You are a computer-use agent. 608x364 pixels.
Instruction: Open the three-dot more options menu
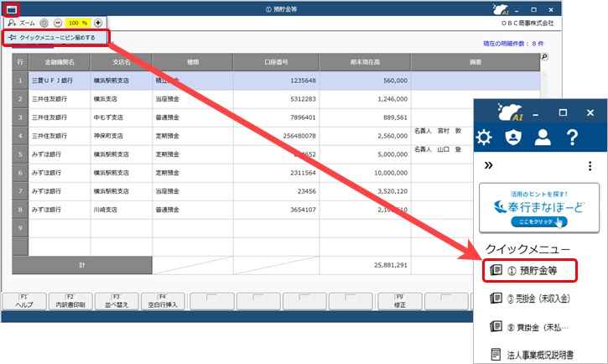[x=590, y=166]
